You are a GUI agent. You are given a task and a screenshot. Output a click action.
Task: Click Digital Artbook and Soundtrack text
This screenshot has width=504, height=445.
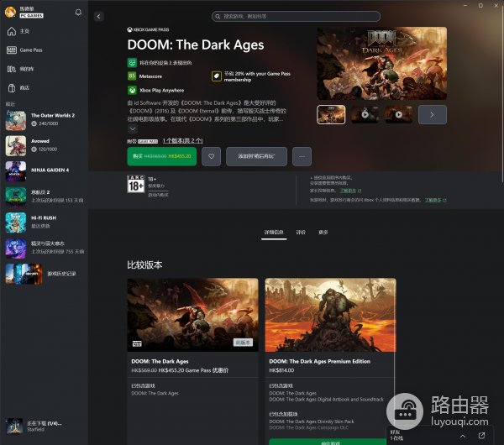[x=326, y=400]
